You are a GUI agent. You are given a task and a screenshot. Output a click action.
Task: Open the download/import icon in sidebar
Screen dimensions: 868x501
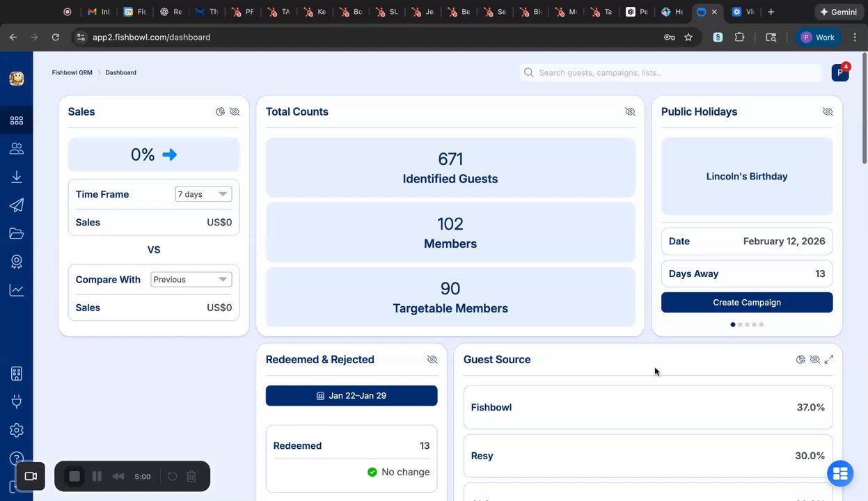point(17,177)
